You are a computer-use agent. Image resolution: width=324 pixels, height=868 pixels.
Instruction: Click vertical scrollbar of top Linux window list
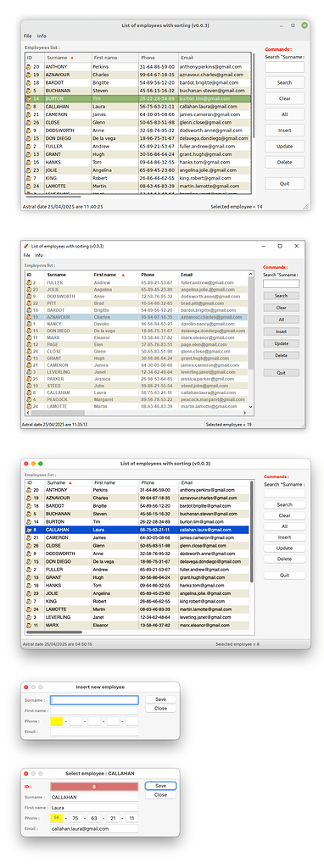tap(254, 95)
